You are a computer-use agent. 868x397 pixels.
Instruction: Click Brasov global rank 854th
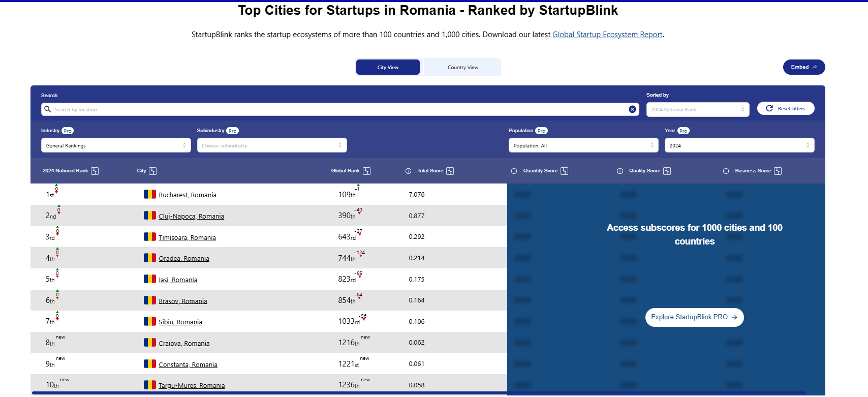point(347,300)
